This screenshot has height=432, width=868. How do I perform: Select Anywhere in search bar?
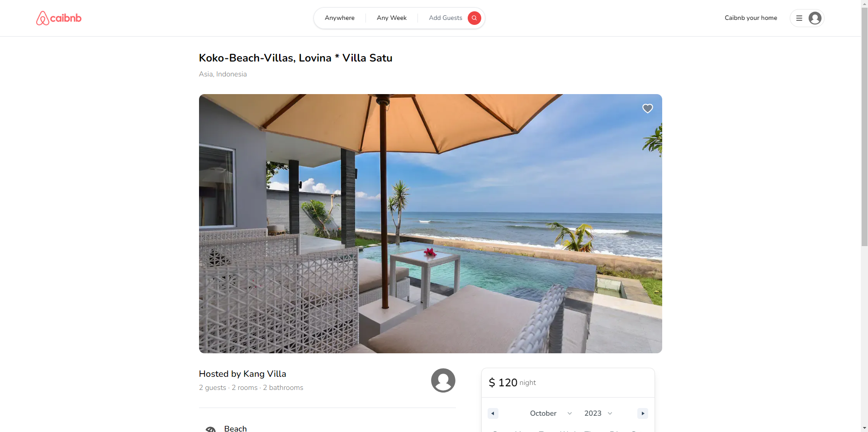click(x=340, y=18)
